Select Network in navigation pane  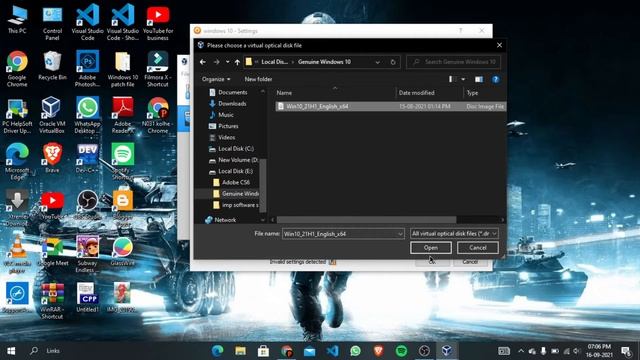pyautogui.click(x=225, y=220)
